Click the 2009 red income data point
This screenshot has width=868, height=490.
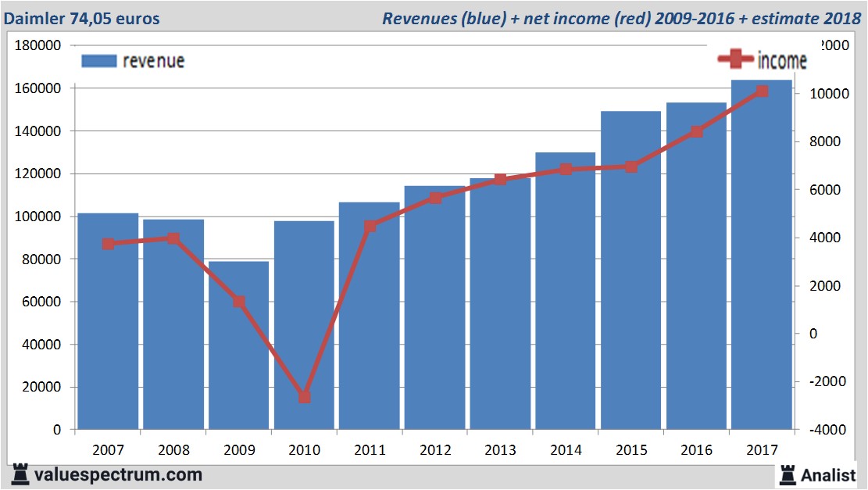tap(238, 302)
